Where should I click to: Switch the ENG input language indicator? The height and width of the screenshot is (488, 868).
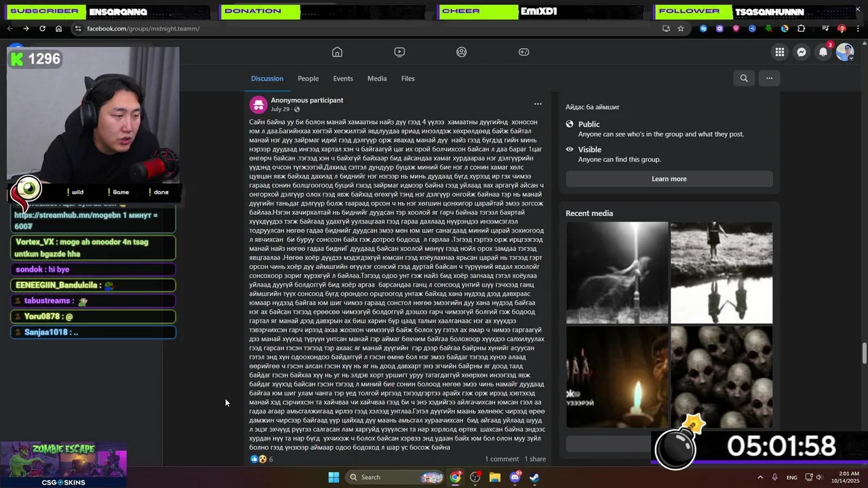[791, 477]
